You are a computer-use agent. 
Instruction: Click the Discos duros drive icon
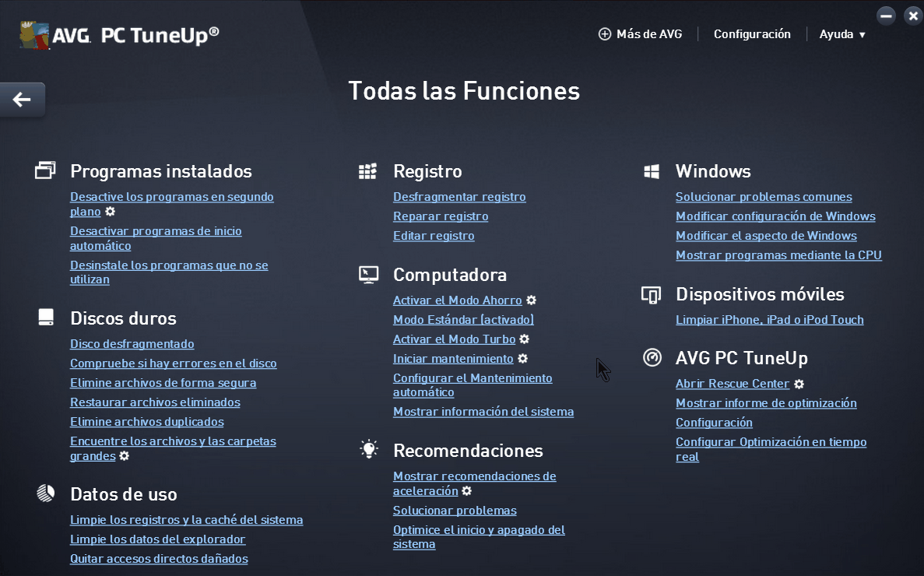pos(46,318)
